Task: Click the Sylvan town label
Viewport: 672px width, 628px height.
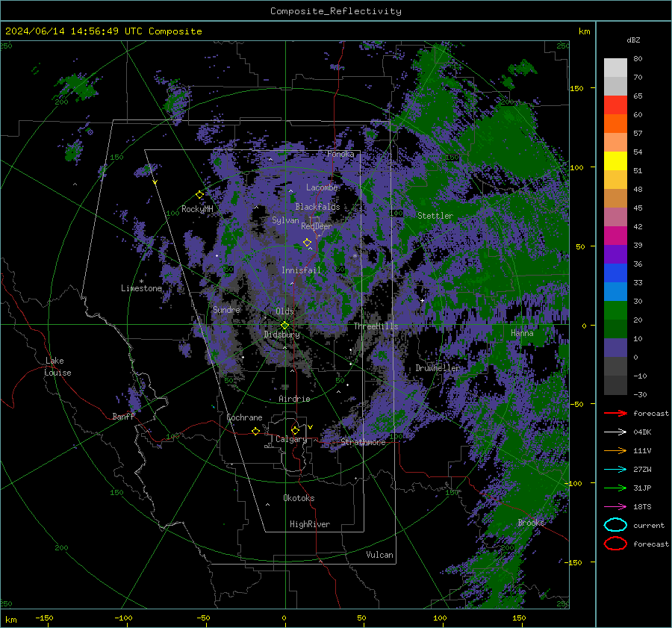Action: pyautogui.click(x=285, y=220)
